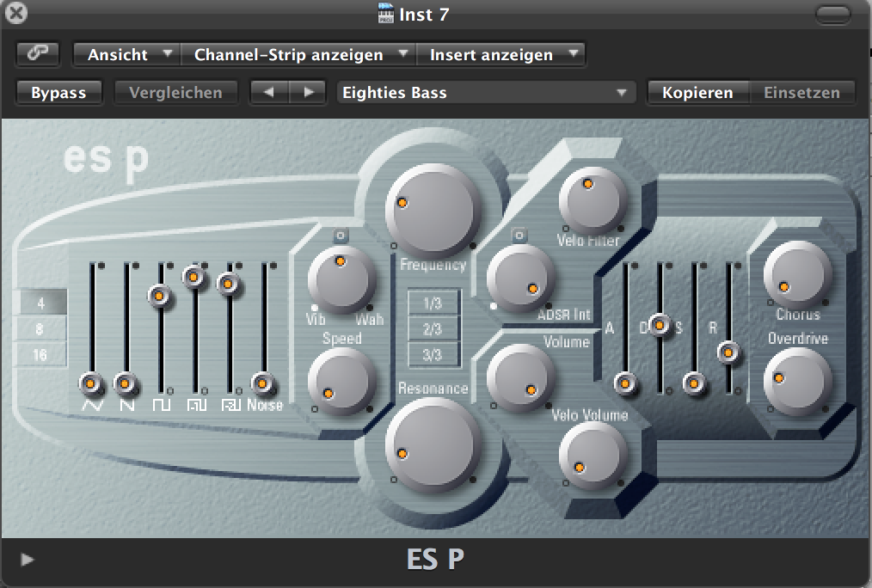The image size is (872, 588).
Task: Open Insert anzeigen dropdown
Action: click(500, 54)
